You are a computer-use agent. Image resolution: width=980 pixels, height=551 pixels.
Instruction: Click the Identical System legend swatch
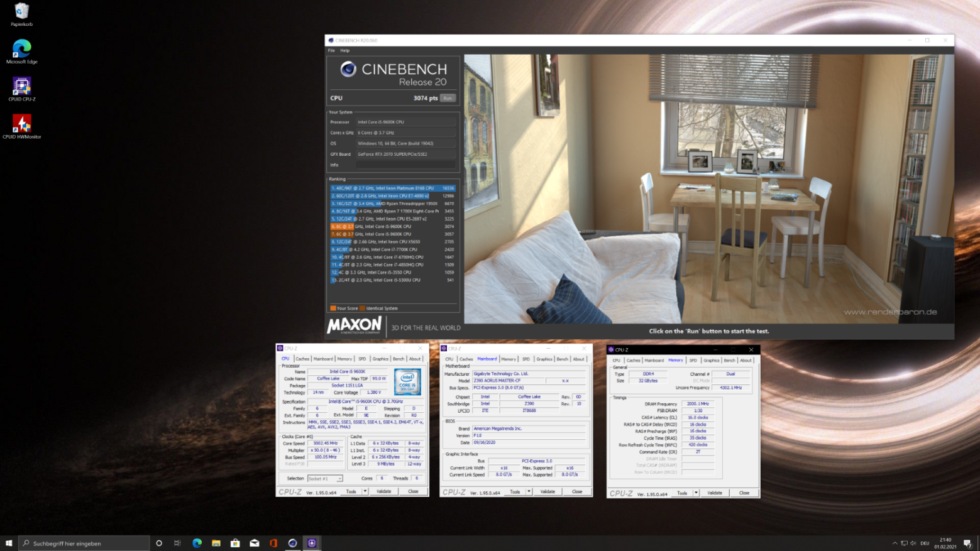pos(362,308)
